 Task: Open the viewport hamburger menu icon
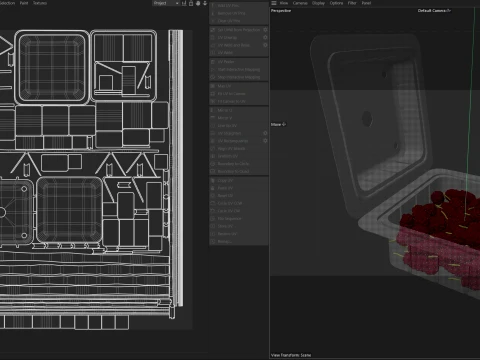274,3
